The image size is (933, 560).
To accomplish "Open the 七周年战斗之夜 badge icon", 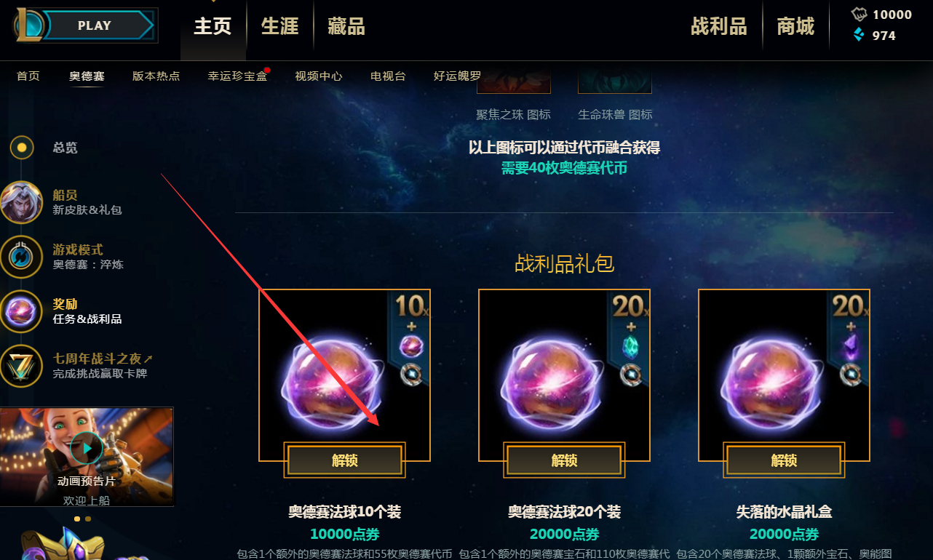I will [21, 366].
